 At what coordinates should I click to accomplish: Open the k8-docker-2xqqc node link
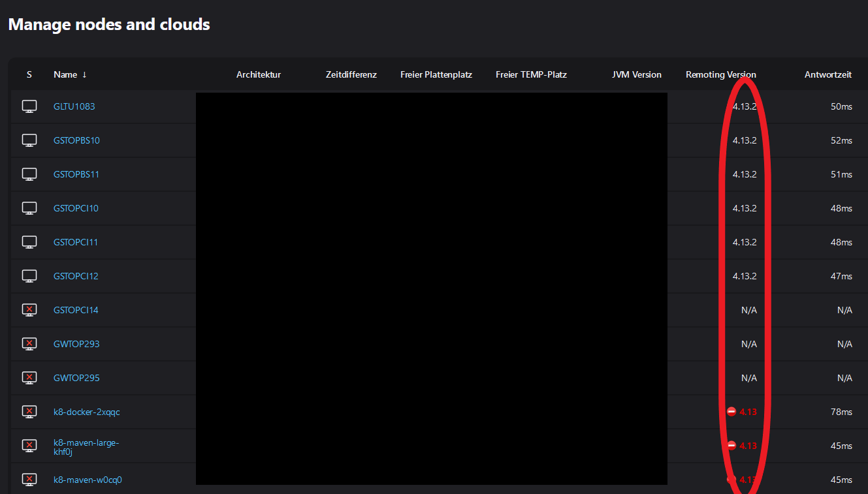(x=87, y=412)
